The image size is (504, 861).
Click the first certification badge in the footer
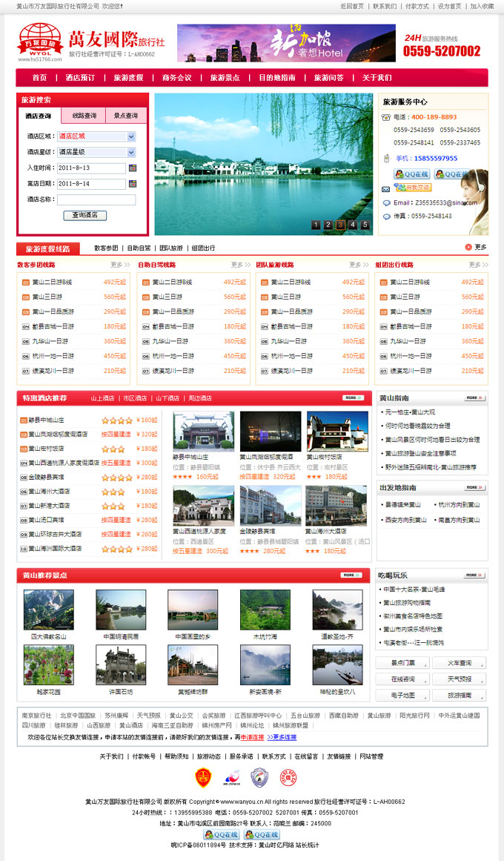204,777
